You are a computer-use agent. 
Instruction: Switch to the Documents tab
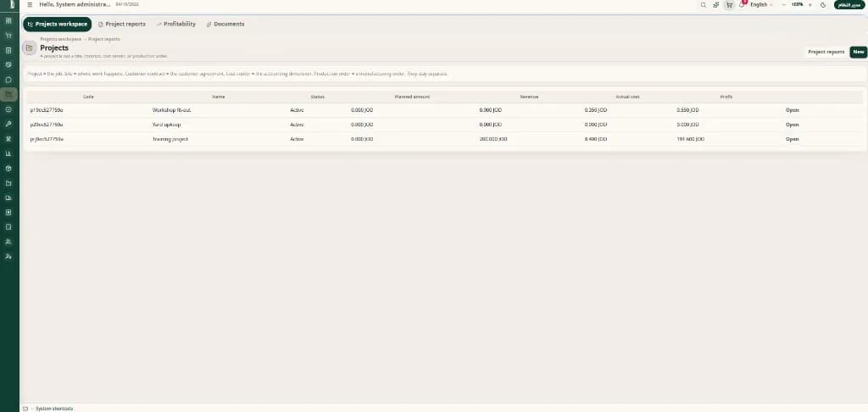tap(225, 25)
